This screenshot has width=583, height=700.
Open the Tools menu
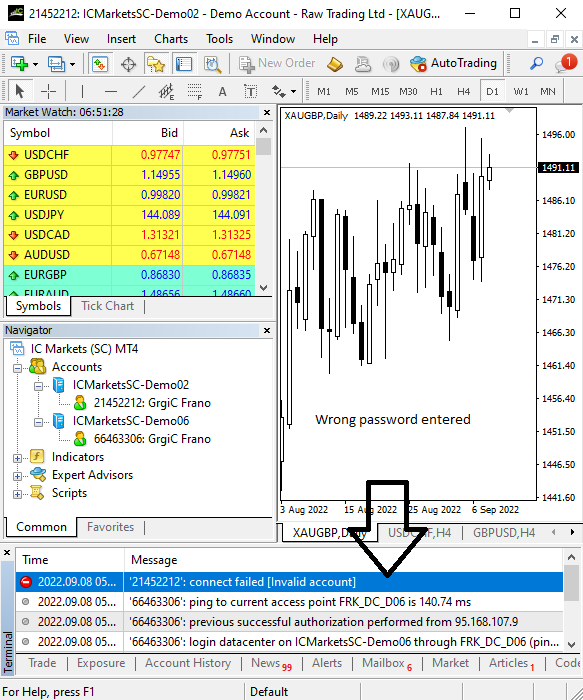(x=219, y=39)
